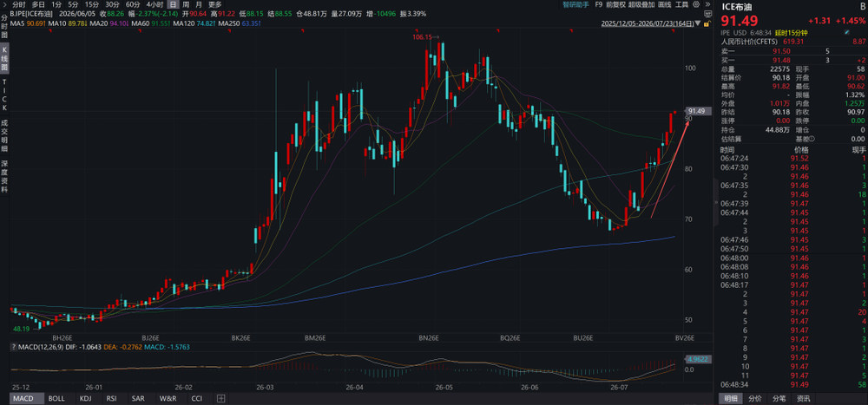This screenshot has width=868, height=405.
Task: Add indicator with the plus icon
Action: click(x=220, y=398)
